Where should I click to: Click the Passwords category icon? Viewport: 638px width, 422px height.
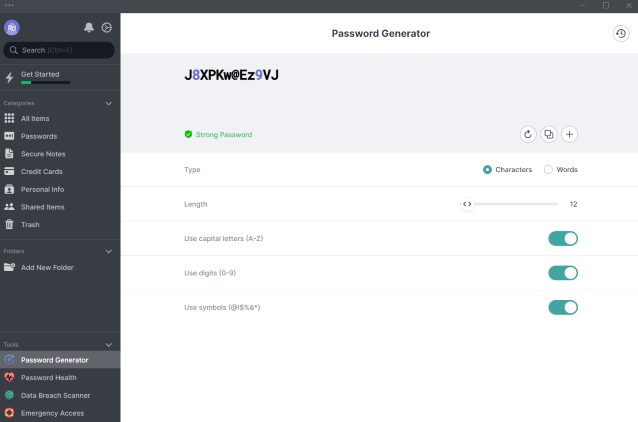[x=9, y=136]
